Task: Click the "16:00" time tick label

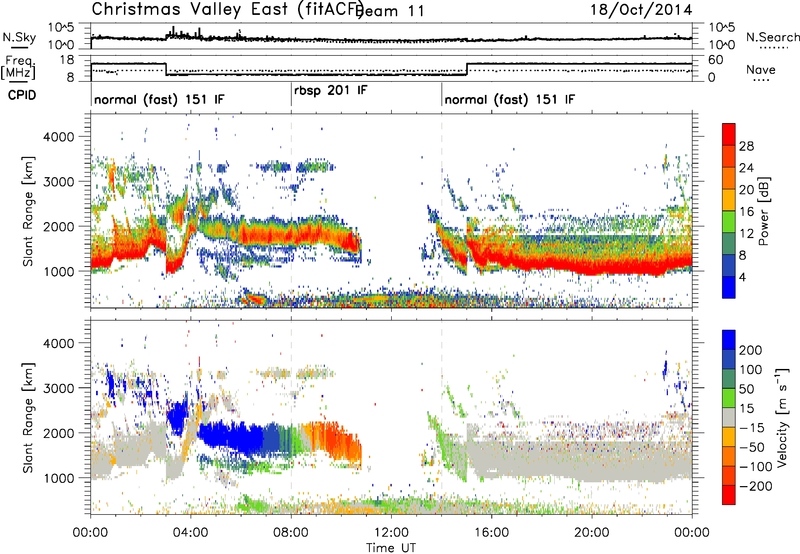Action: (x=491, y=533)
